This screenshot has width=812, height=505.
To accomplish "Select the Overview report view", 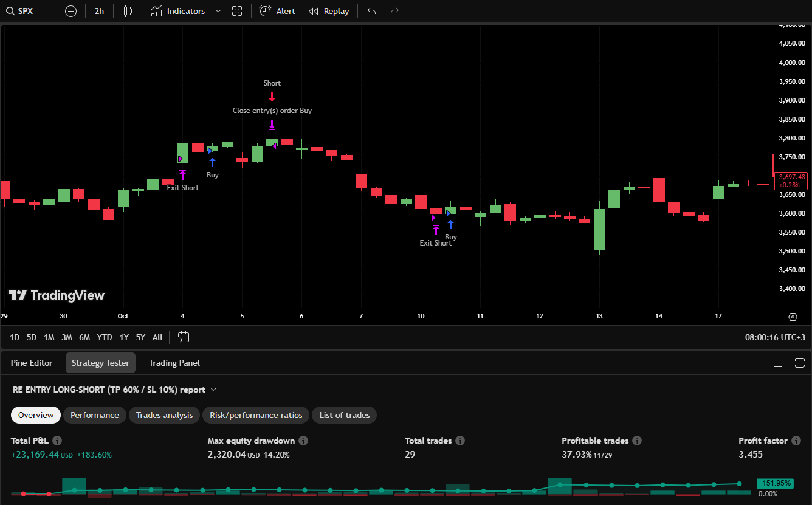I will 36,415.
